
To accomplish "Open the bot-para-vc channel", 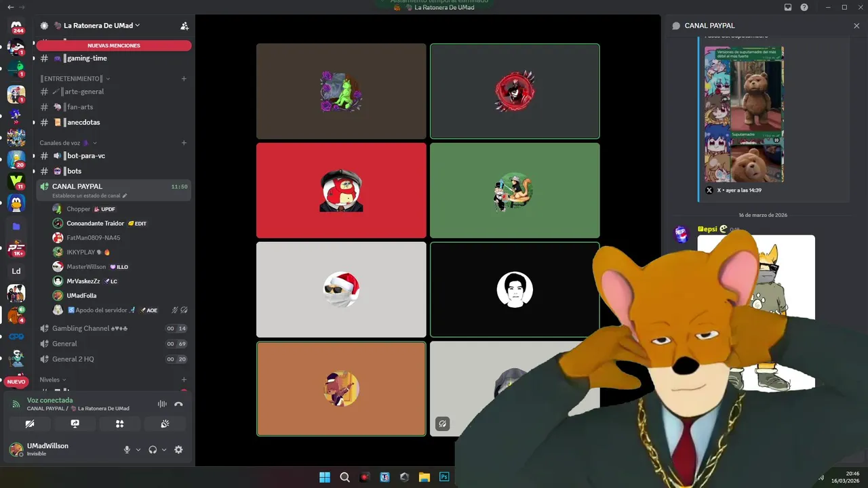I will pyautogui.click(x=114, y=156).
